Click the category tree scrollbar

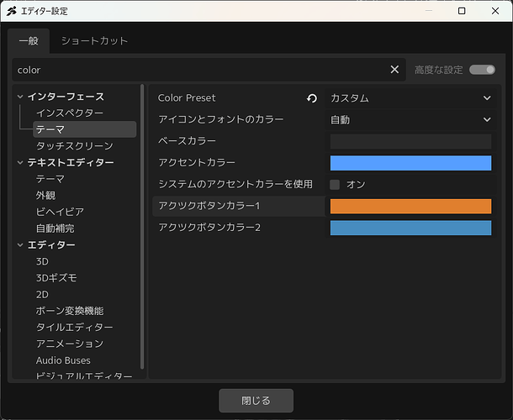pos(142,227)
